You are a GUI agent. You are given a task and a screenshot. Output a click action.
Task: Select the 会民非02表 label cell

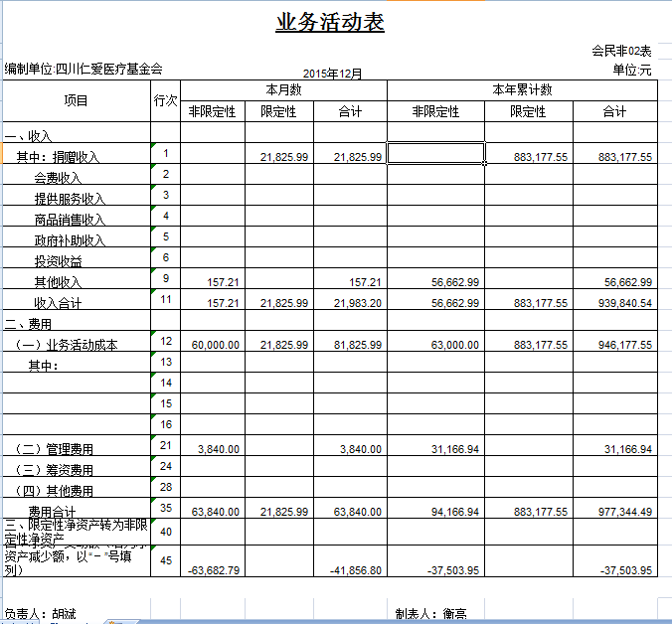621,51
